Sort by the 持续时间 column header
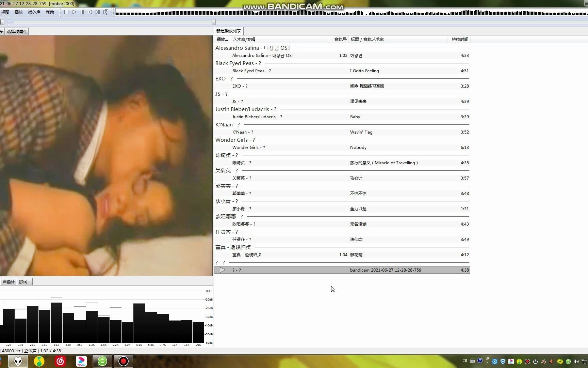The width and height of the screenshot is (588, 368). (459, 39)
